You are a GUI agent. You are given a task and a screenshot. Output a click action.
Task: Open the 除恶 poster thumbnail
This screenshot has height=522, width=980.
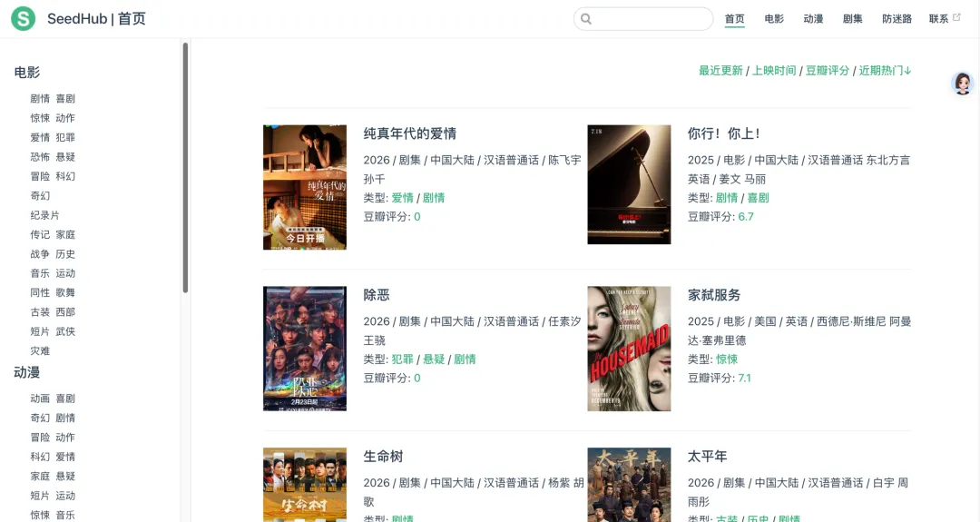pyautogui.click(x=305, y=349)
